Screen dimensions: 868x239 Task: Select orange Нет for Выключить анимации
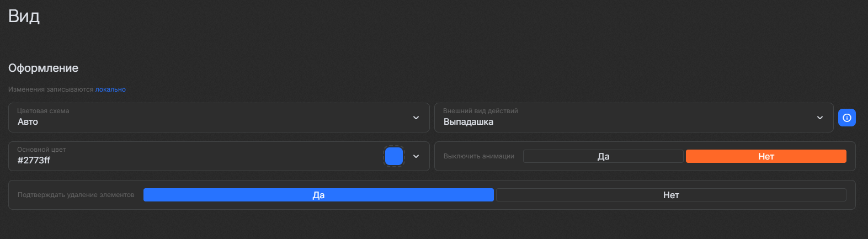(766, 156)
